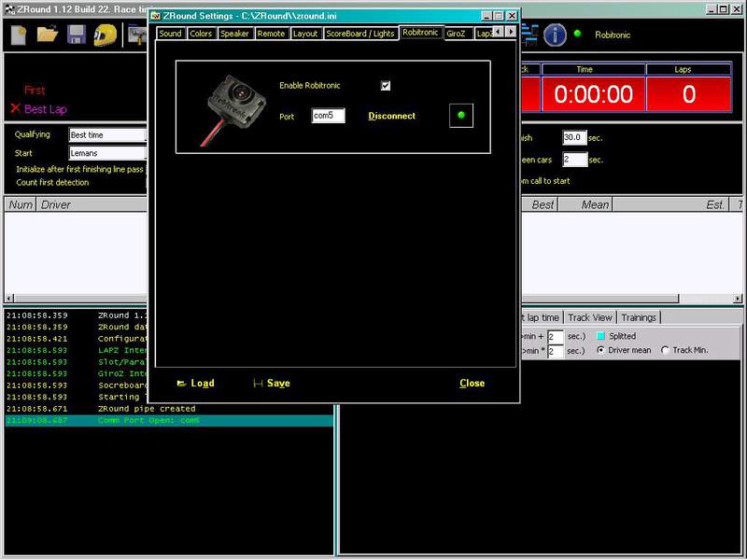Select the Track Min. radio button
747x560 pixels.
(x=665, y=351)
